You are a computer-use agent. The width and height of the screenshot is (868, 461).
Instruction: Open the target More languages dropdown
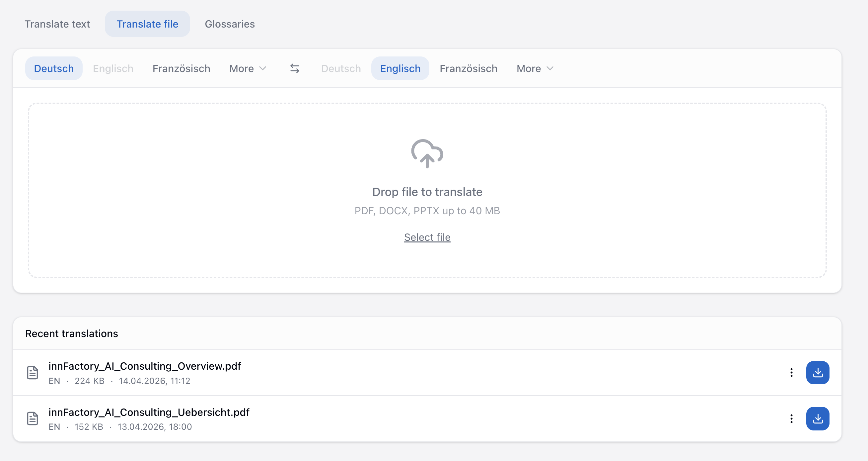coord(534,68)
